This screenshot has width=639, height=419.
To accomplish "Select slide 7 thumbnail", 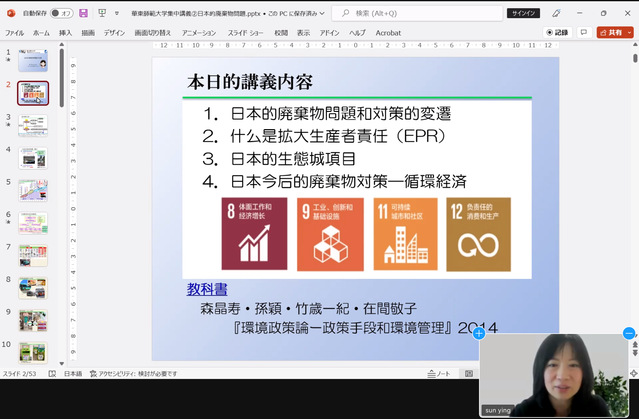I will (33, 256).
